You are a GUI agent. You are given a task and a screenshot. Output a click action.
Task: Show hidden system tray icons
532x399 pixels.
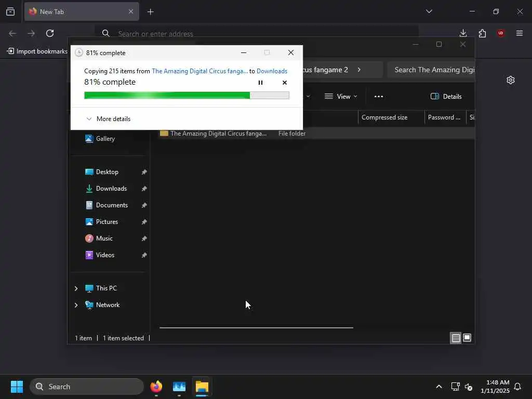tap(438, 387)
